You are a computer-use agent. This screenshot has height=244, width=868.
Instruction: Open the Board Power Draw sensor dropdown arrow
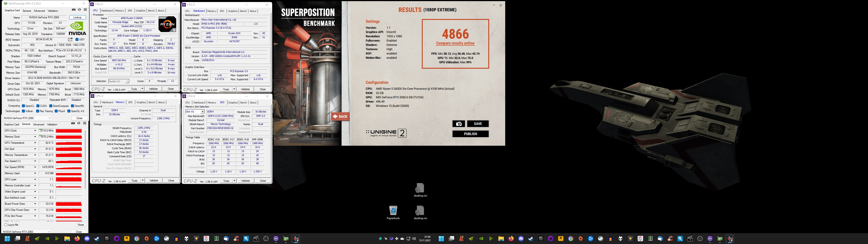click(x=35, y=204)
